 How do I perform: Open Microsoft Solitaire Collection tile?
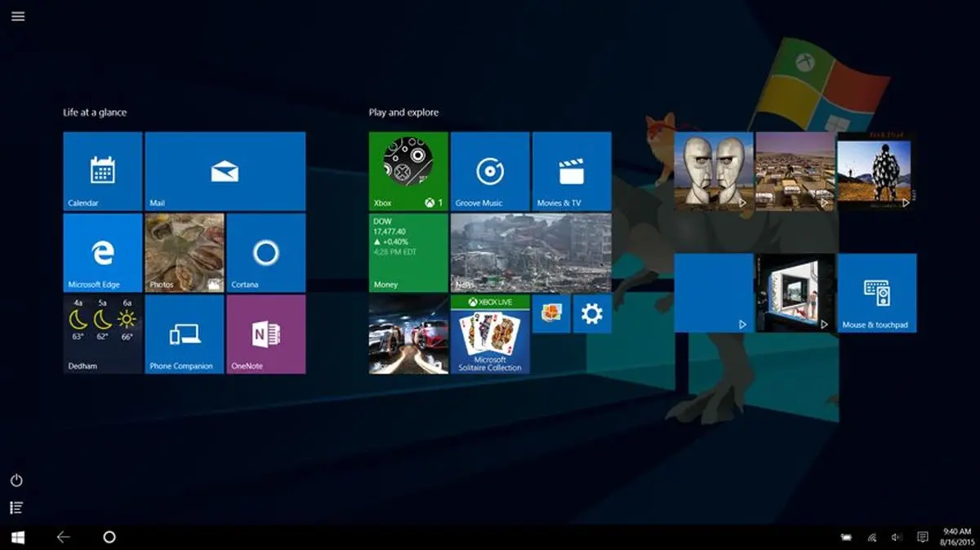pyautogui.click(x=490, y=335)
